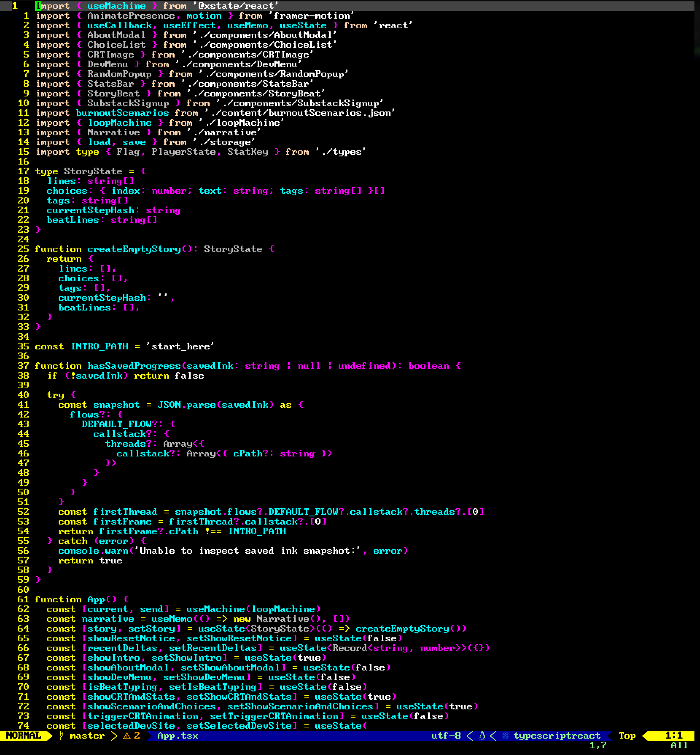Screen dimensions: 700x755
Task: Click the git branch icon beside master
Action: click(61, 735)
